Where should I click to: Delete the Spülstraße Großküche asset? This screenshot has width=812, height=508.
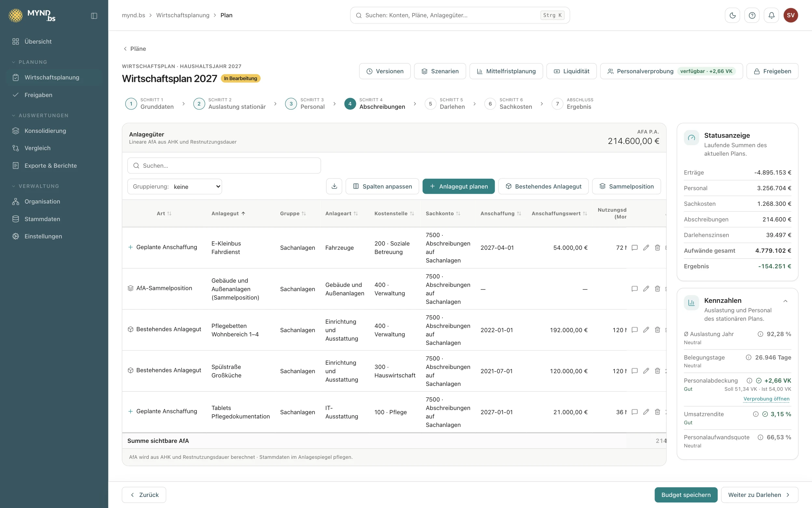click(657, 371)
